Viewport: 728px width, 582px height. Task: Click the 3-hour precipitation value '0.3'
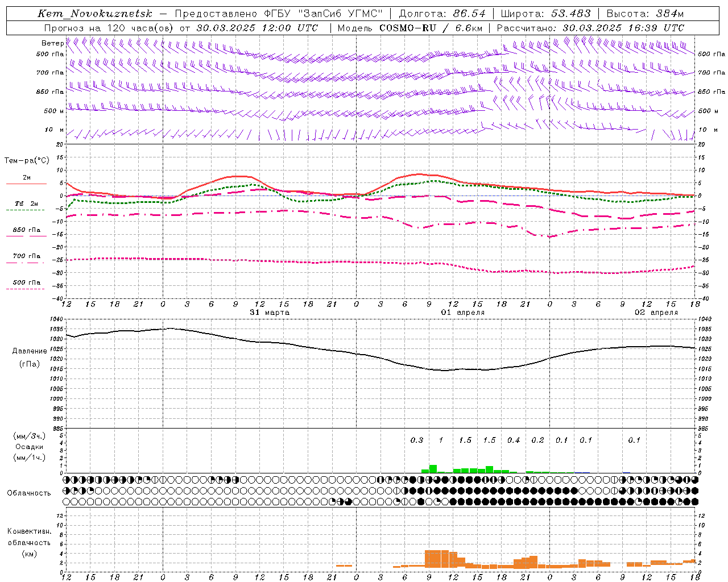click(x=417, y=440)
